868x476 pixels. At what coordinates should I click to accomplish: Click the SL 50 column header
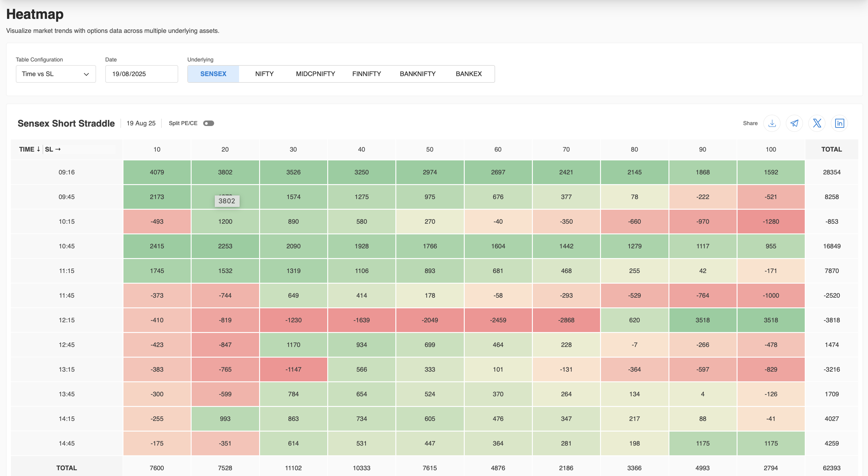pos(429,149)
